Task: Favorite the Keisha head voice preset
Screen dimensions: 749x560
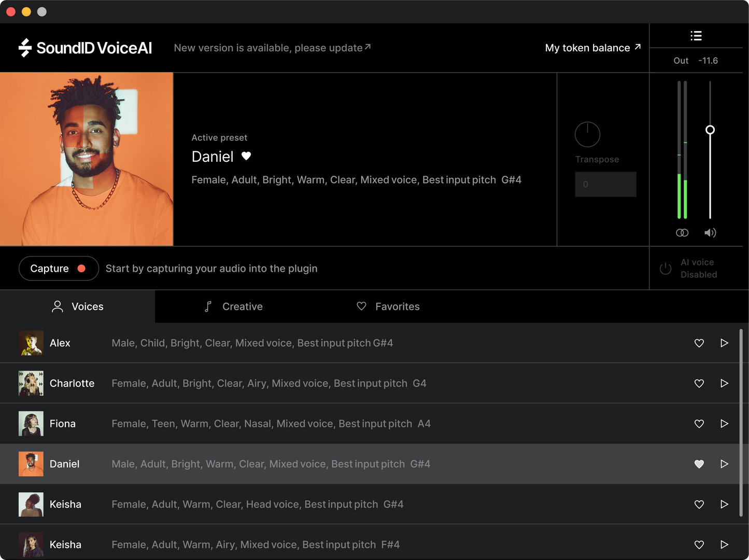Action: click(699, 504)
